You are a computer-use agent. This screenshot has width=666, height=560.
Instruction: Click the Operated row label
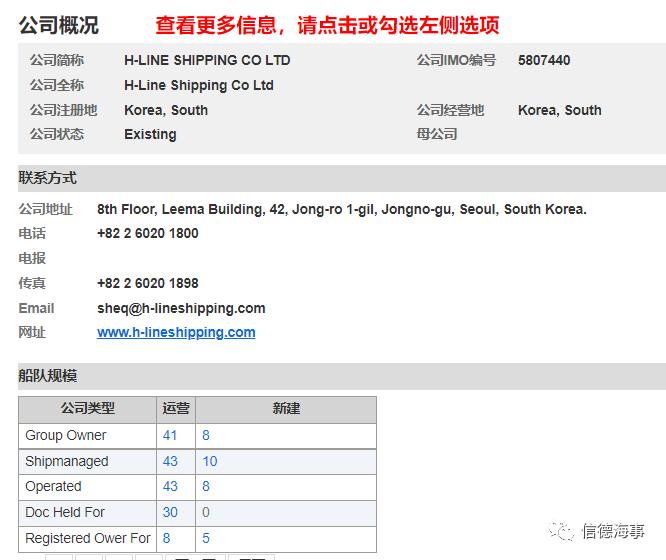click(54, 486)
